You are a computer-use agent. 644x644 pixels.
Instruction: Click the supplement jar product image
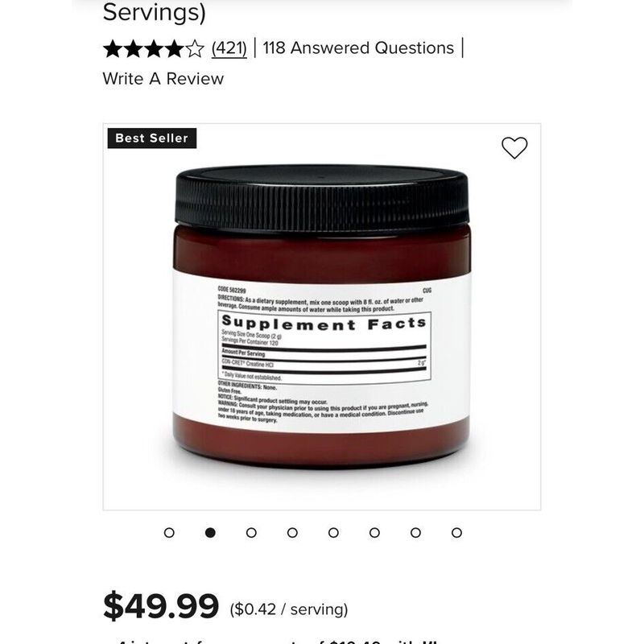(321, 316)
